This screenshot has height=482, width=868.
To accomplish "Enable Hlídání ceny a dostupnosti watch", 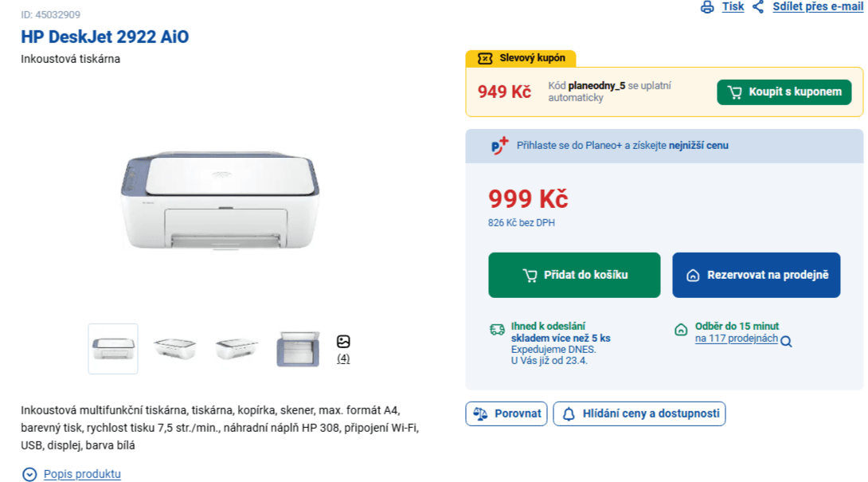I will pos(639,413).
